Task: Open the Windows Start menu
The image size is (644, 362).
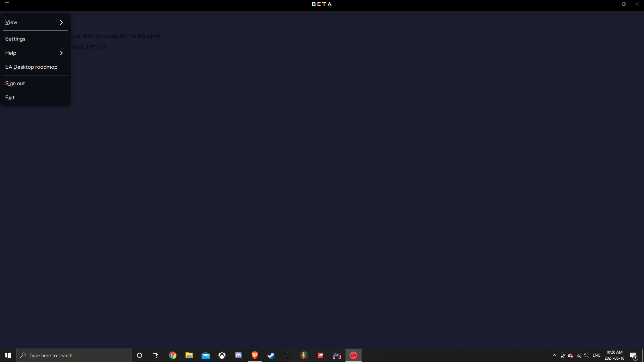Action: pyautogui.click(x=8, y=355)
